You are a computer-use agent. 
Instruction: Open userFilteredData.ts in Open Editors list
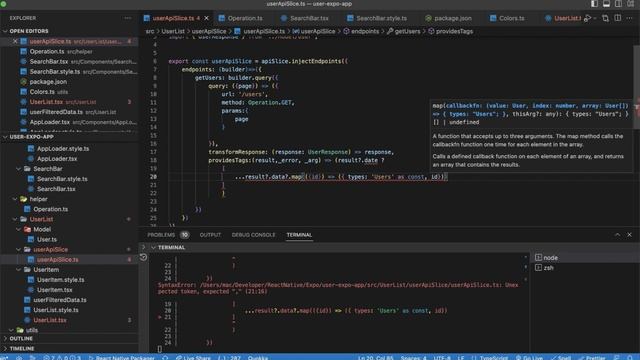69,112
